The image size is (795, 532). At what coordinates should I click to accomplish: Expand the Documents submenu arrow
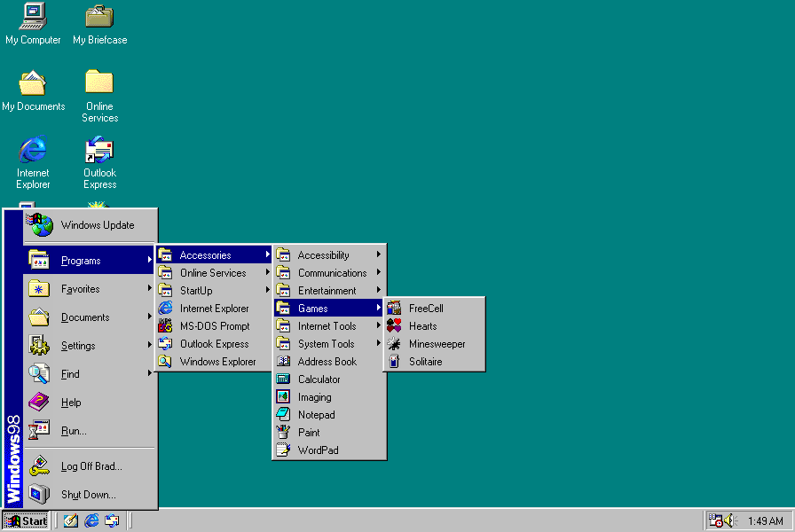150,317
